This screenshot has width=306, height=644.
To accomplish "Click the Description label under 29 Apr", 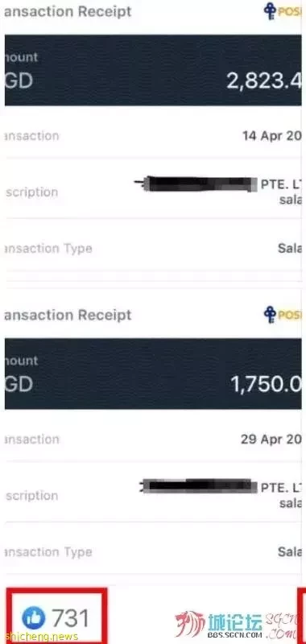I will pos(31,496).
